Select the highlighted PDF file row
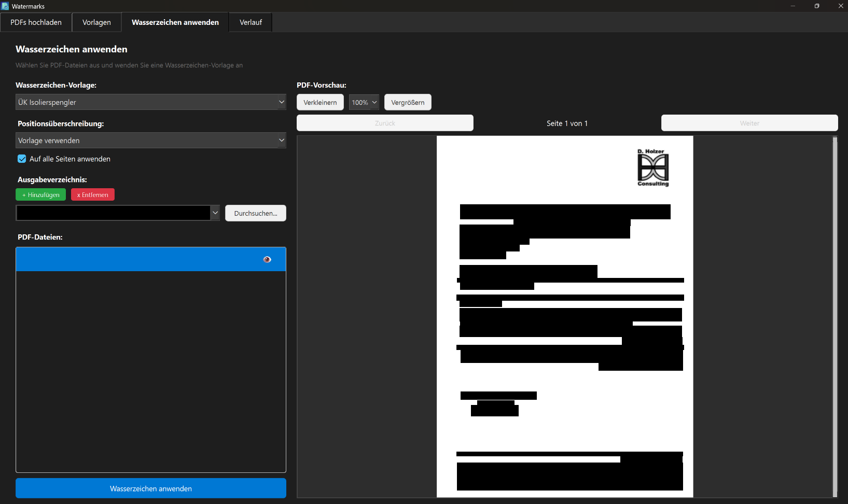 tap(151, 259)
